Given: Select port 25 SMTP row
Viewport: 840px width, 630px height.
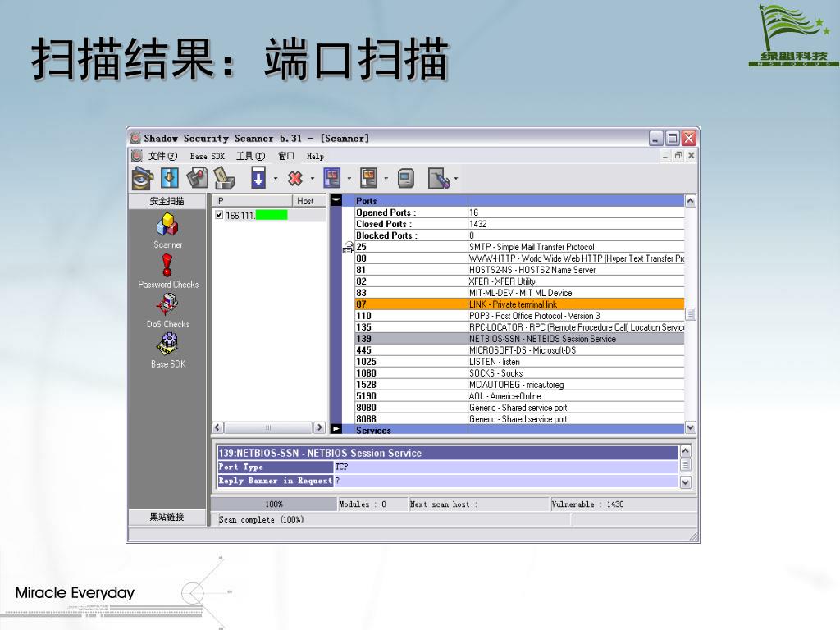Looking at the screenshot, I should 519,247.
